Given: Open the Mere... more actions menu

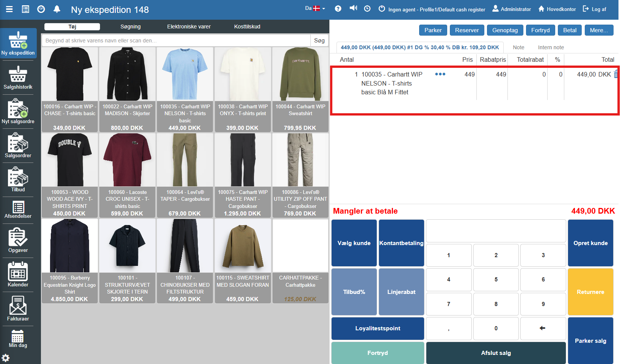Looking at the screenshot, I should [x=599, y=30].
